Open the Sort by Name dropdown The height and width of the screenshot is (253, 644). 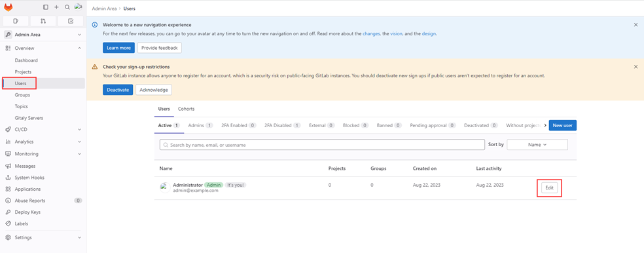tap(537, 145)
